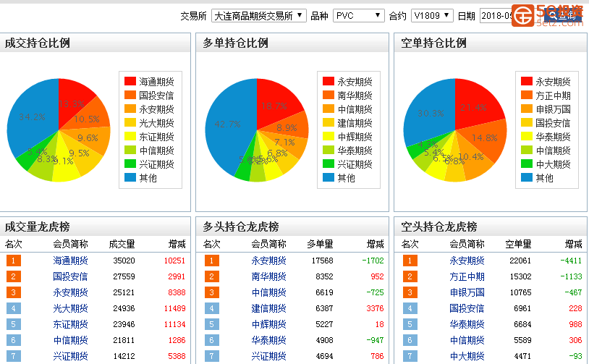The height and width of the screenshot is (364, 589).
Task: Click the orange 方正中期 legend swatch
Action: tap(527, 95)
